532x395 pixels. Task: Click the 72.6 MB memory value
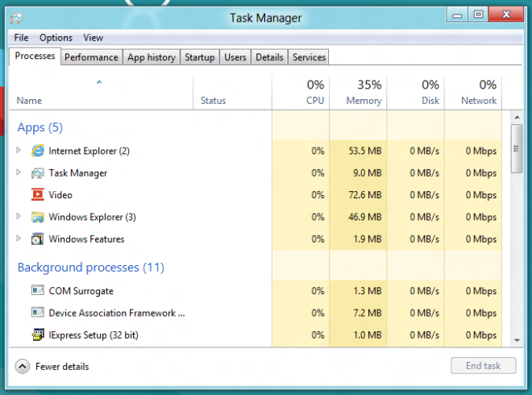coord(365,195)
